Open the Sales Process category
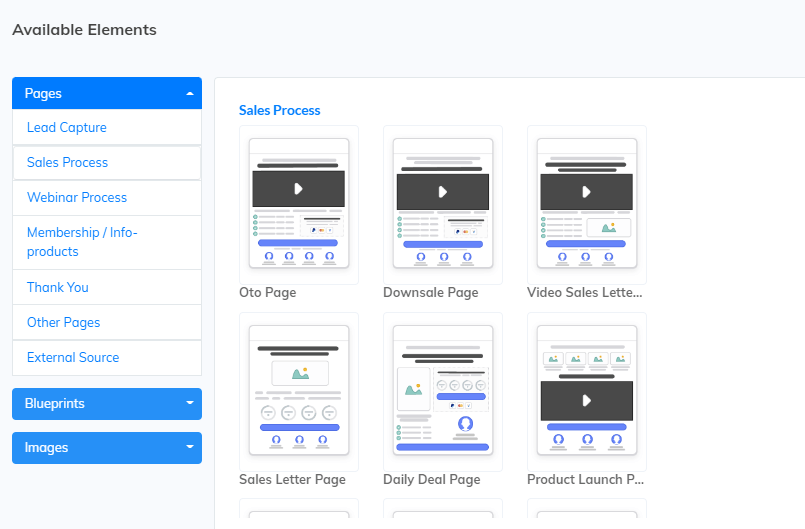The height and width of the screenshot is (529, 805). (68, 163)
